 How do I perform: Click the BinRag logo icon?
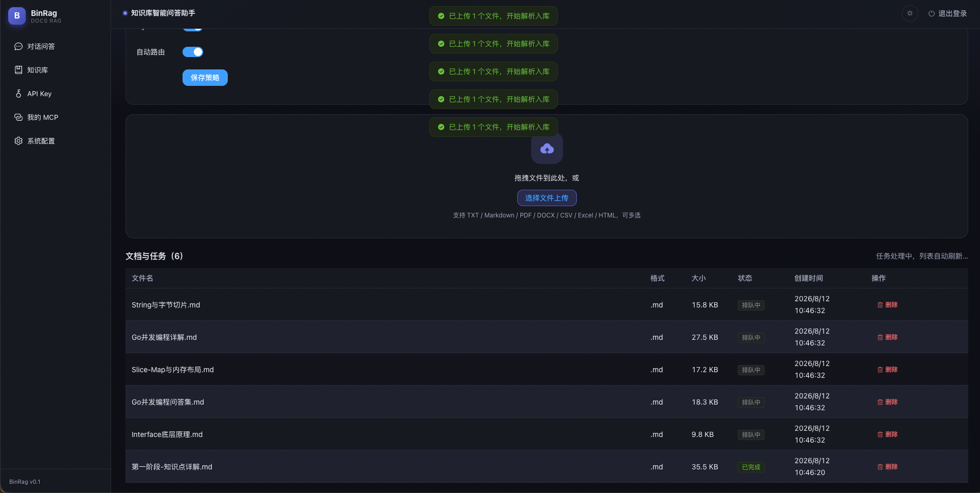point(17,16)
